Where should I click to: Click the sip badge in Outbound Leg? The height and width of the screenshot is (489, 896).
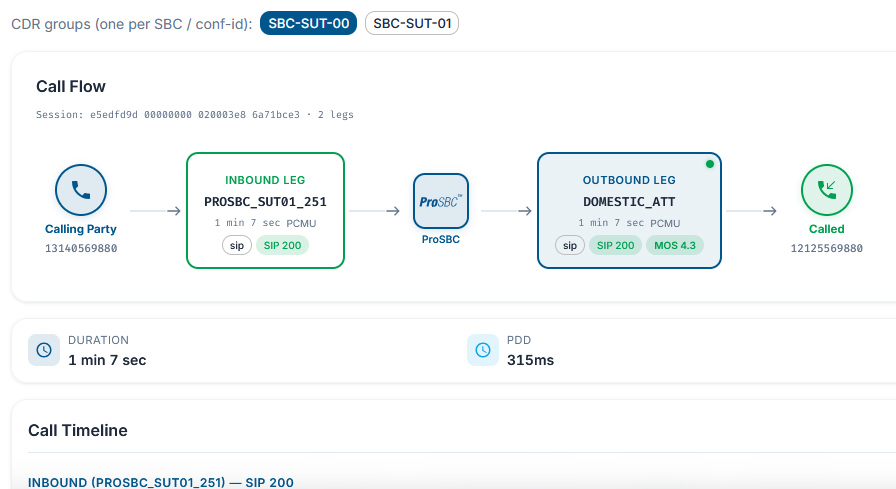point(570,246)
